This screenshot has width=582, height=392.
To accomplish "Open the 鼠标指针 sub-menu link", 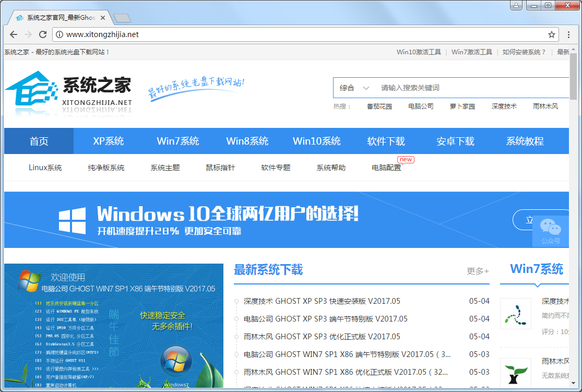I will (x=220, y=168).
